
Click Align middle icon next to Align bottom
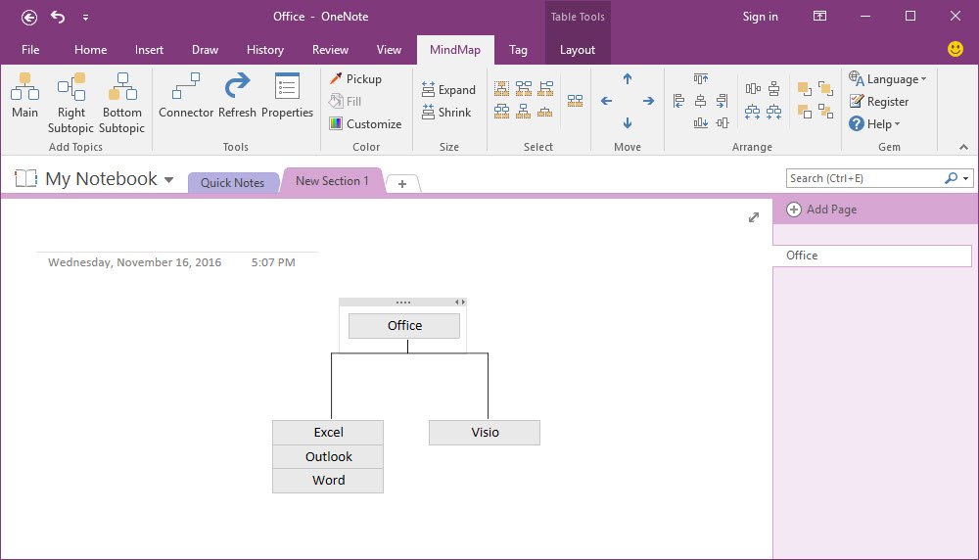[723, 123]
